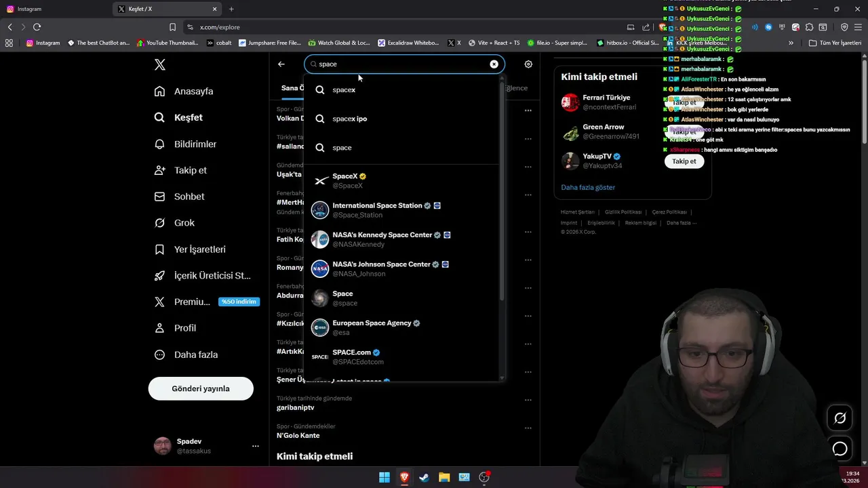868x488 pixels.
Task: Open a new browser tab
Action: point(231,9)
